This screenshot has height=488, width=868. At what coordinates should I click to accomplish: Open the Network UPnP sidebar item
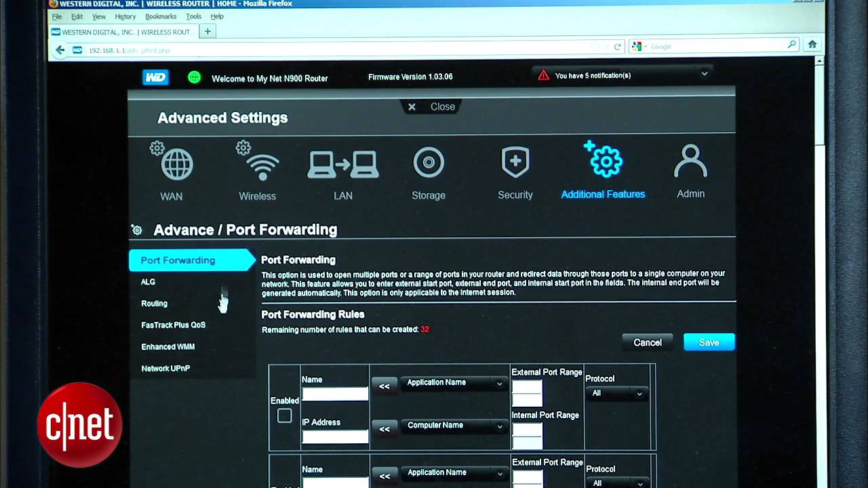click(165, 369)
